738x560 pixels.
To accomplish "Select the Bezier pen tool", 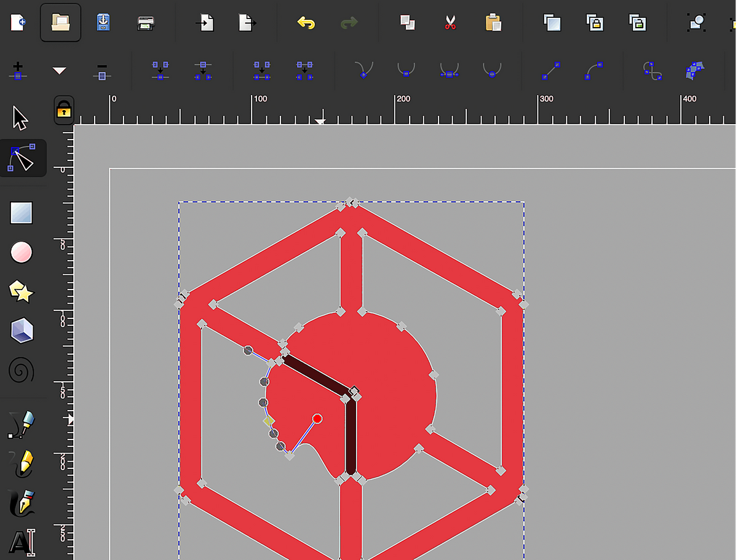I will point(21,425).
